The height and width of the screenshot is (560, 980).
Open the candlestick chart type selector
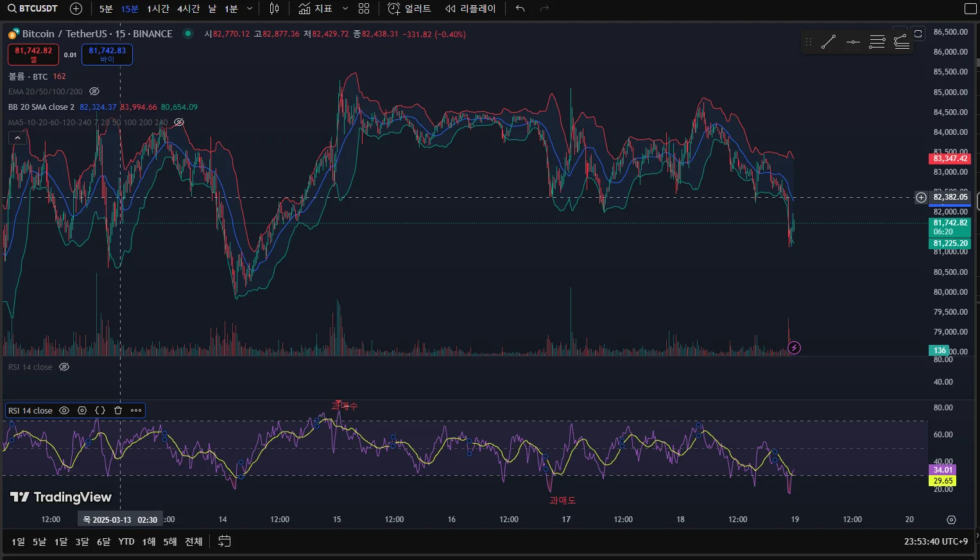pos(274,8)
